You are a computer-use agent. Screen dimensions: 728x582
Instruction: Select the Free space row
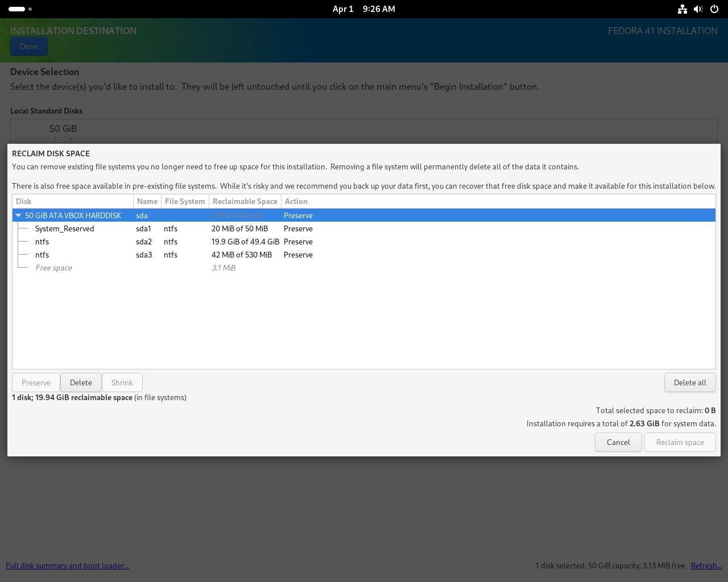pyautogui.click(x=364, y=268)
